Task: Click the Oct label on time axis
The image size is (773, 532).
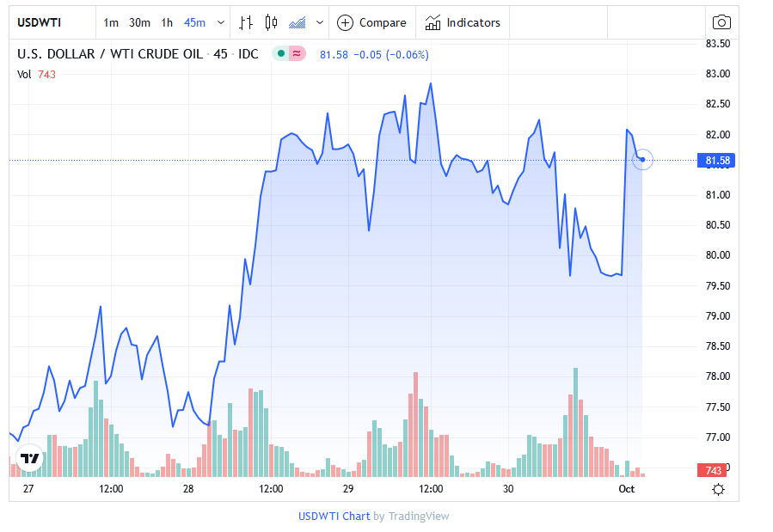Action: [627, 489]
